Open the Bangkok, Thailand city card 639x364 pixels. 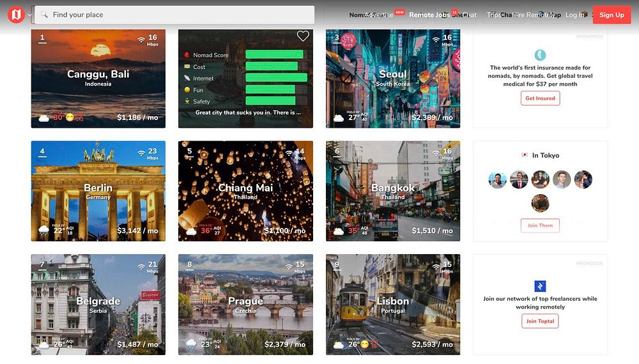pyautogui.click(x=393, y=191)
